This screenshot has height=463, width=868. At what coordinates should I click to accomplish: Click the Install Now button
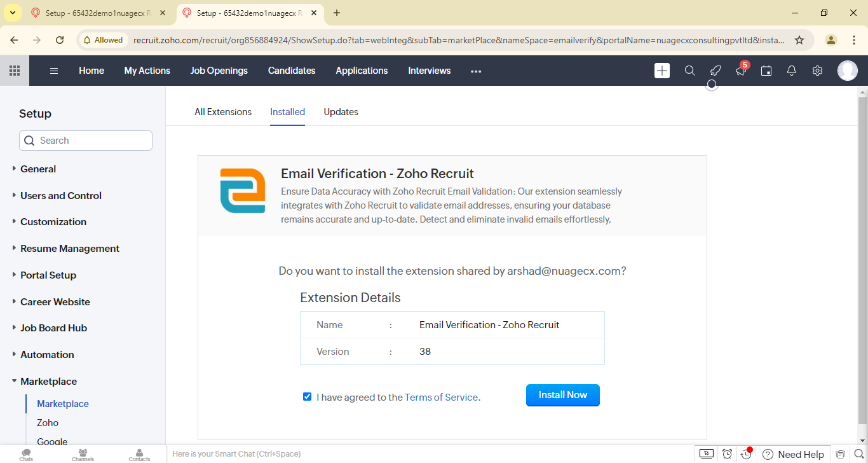(x=563, y=395)
